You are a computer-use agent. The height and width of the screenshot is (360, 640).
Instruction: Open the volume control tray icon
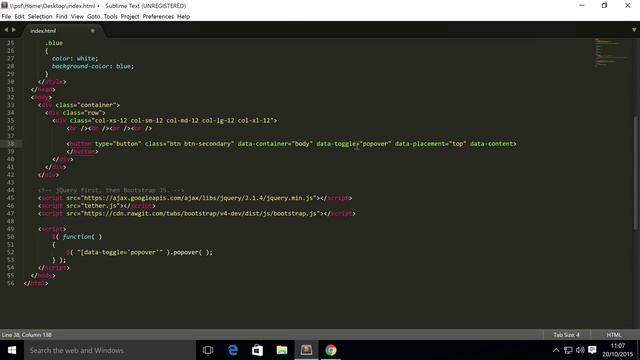[580, 350]
